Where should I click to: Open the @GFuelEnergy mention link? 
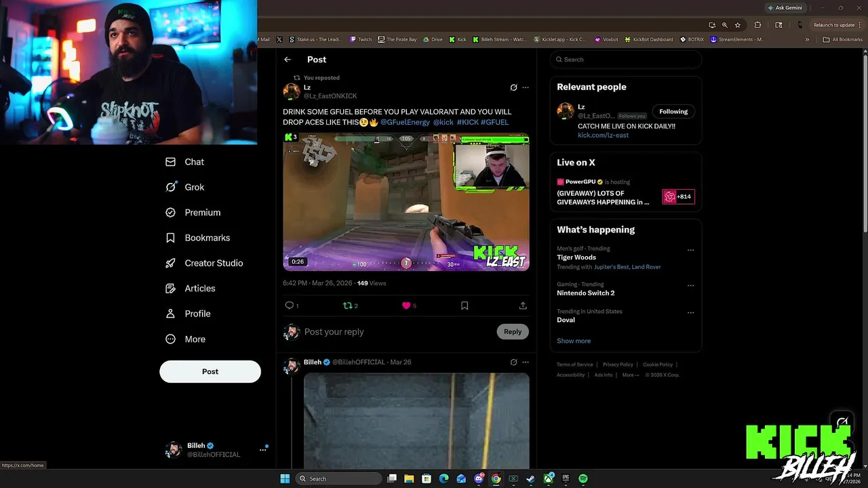pos(405,122)
